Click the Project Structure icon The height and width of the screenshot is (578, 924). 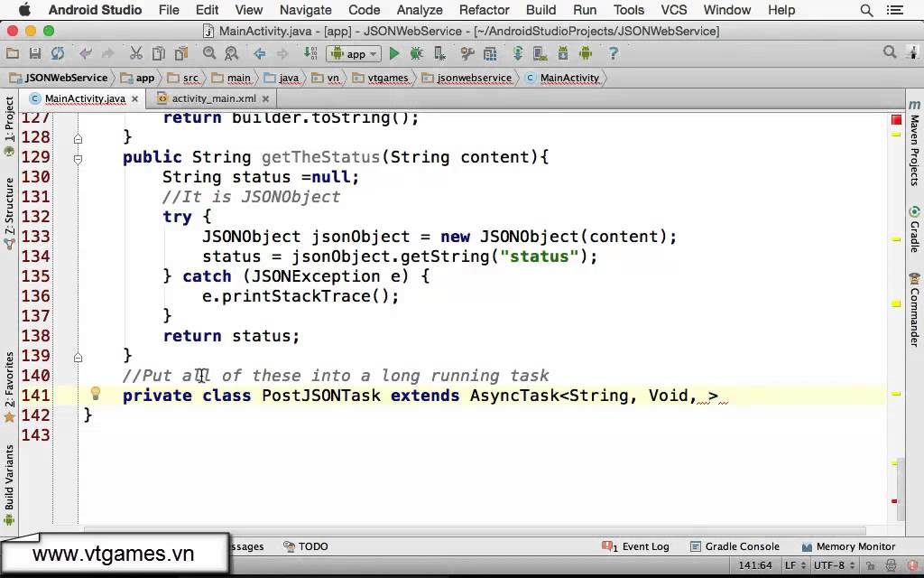coord(490,53)
